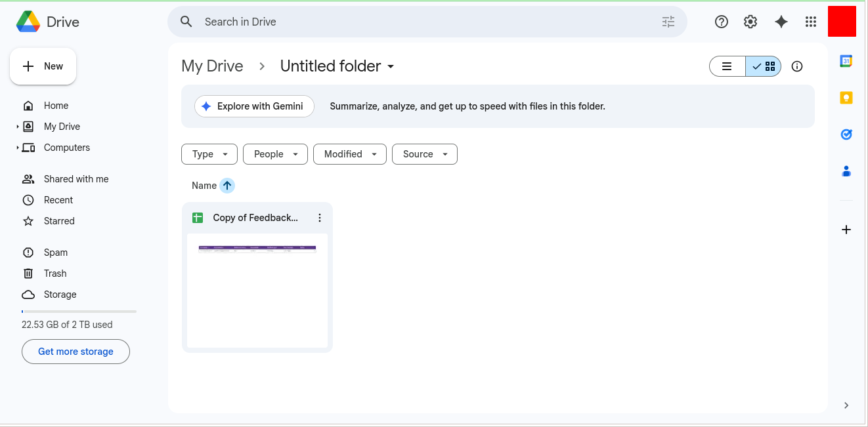Open the Untitled folder dropdown menu
This screenshot has width=868, height=427.
pyautogui.click(x=390, y=66)
